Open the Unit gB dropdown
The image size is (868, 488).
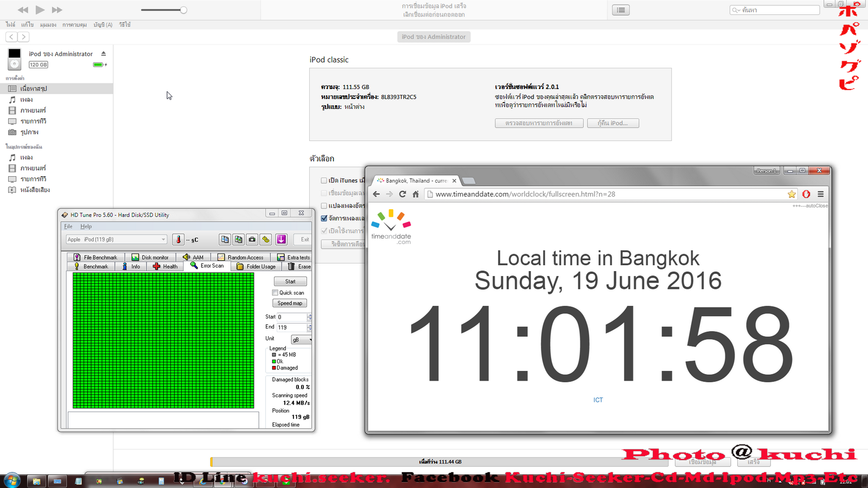pos(301,339)
